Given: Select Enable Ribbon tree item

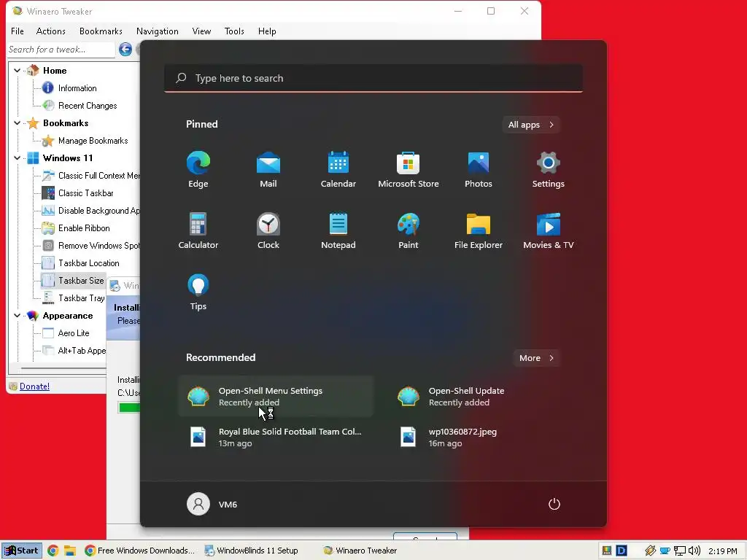Looking at the screenshot, I should 84,228.
